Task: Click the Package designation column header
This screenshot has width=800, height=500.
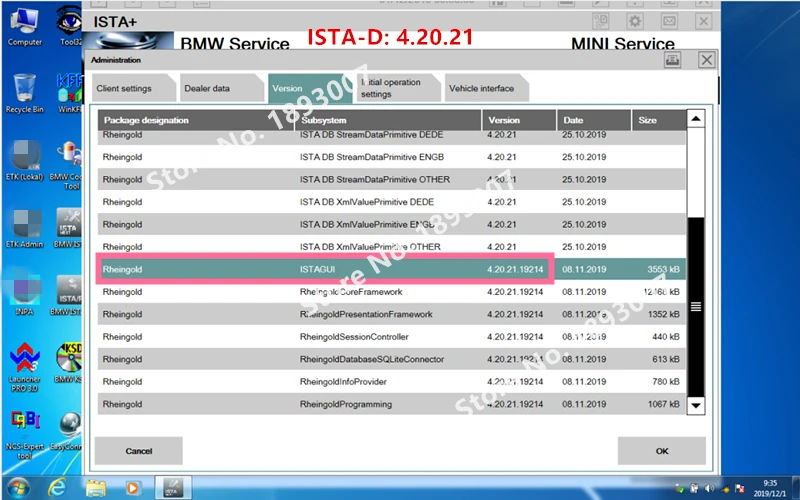Action: coord(196,120)
